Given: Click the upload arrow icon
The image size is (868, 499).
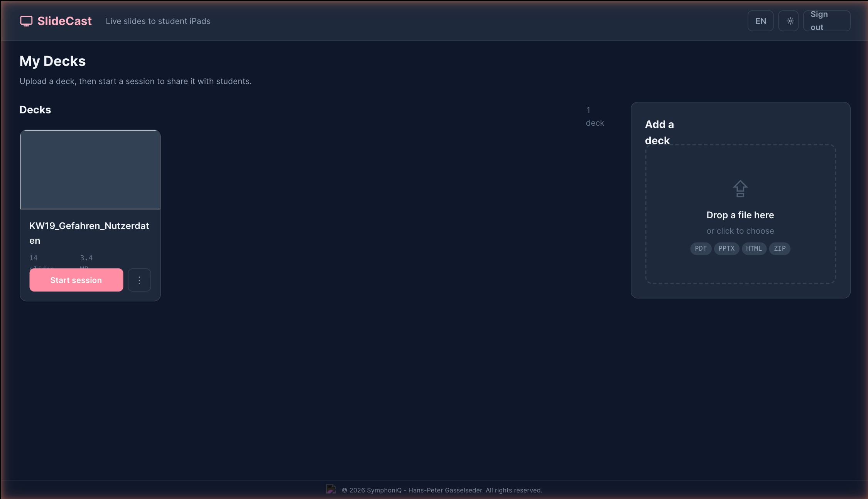Looking at the screenshot, I should [x=740, y=189].
